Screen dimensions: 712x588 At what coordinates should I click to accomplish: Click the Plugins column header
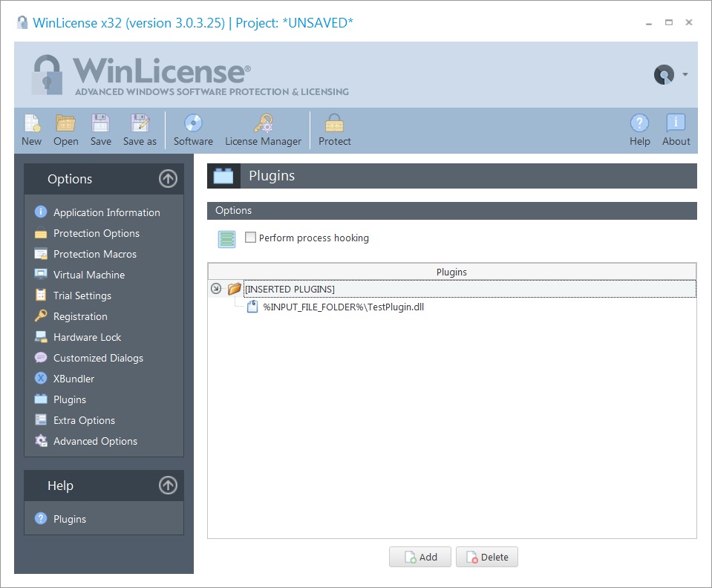452,272
